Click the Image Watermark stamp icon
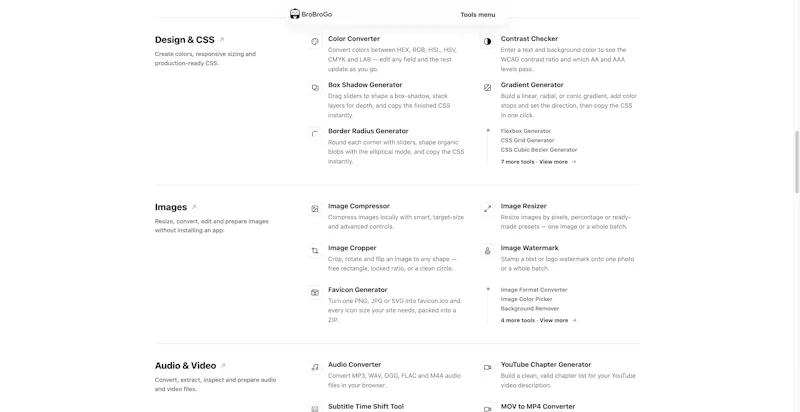Screen dimensions: 800x412 coord(487,250)
